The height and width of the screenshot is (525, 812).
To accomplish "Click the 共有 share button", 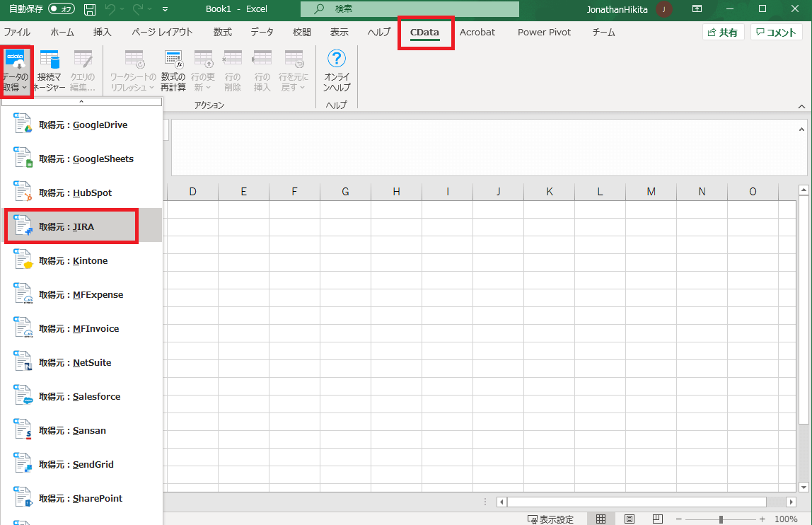I will [x=723, y=32].
